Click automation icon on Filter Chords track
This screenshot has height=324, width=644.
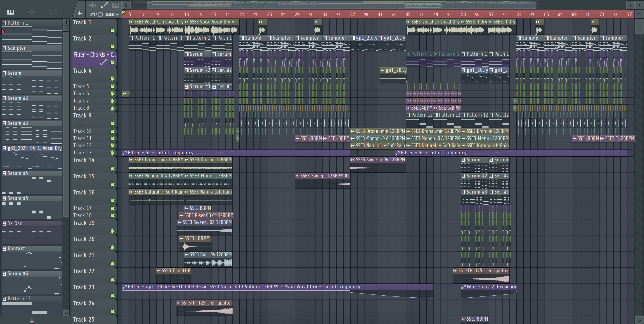point(104,62)
